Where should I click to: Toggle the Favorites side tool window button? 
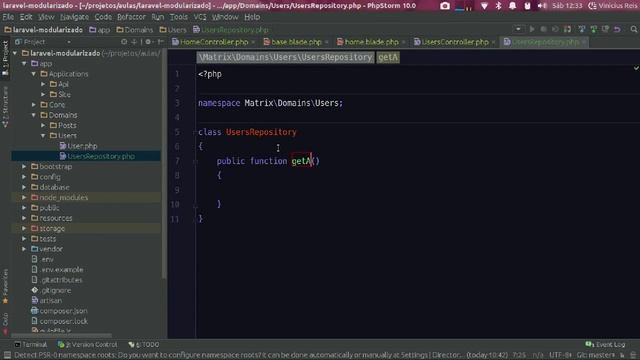5,287
